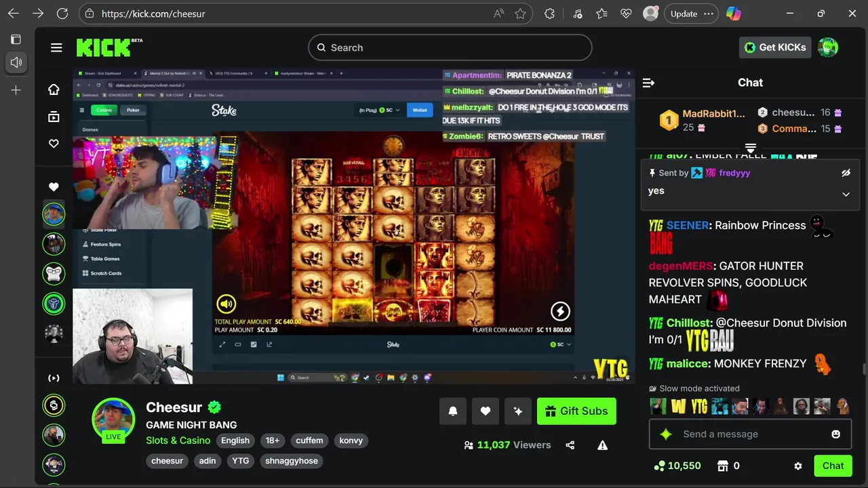Click the first quick emote in chat row

click(x=658, y=406)
